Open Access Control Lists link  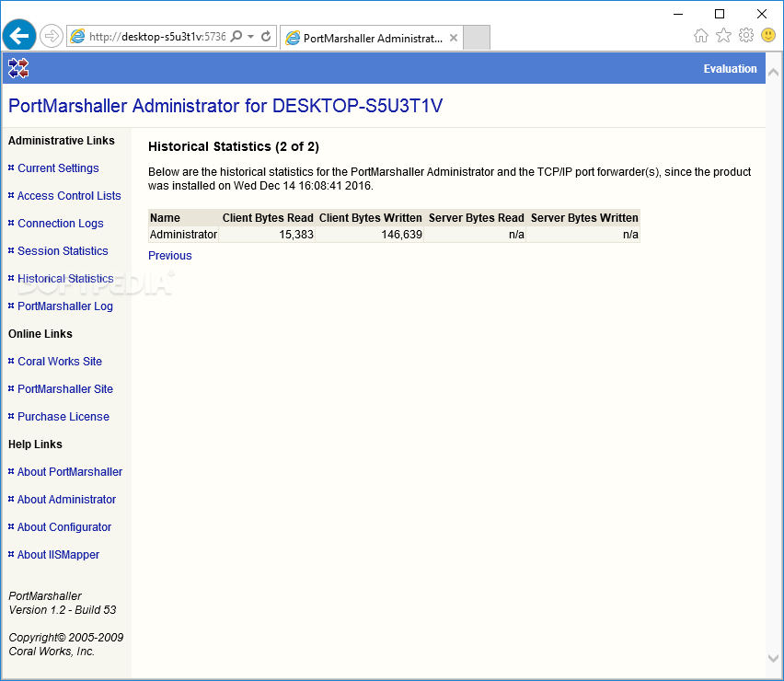[x=69, y=196]
